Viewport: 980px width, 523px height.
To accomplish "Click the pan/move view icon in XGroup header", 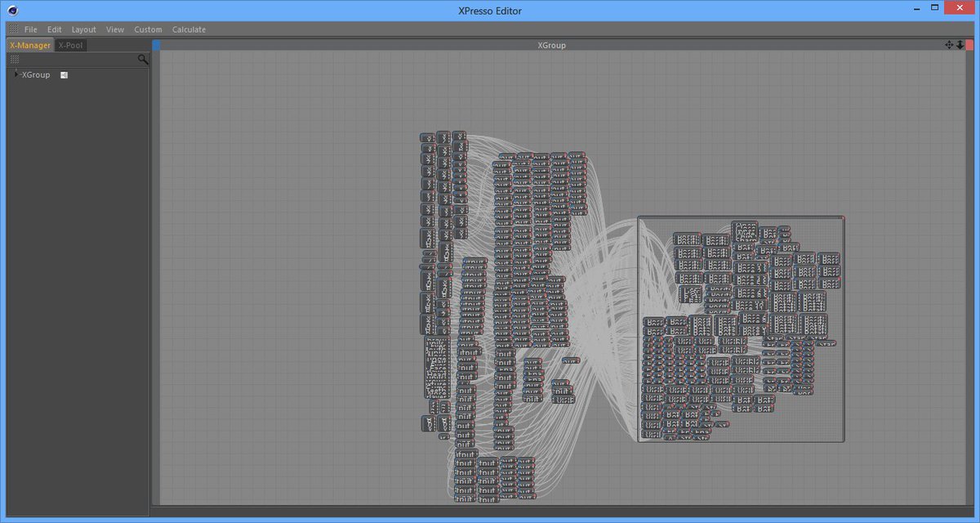I will tap(949, 45).
